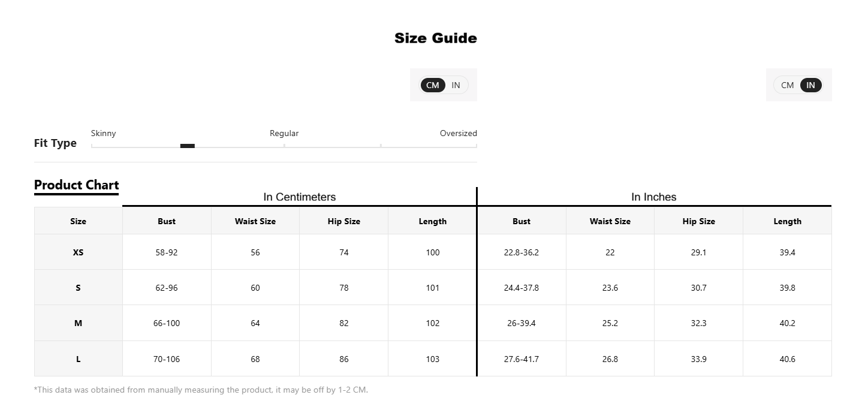868x419 pixels.
Task: Open the Product Chart tab
Action: point(77,185)
